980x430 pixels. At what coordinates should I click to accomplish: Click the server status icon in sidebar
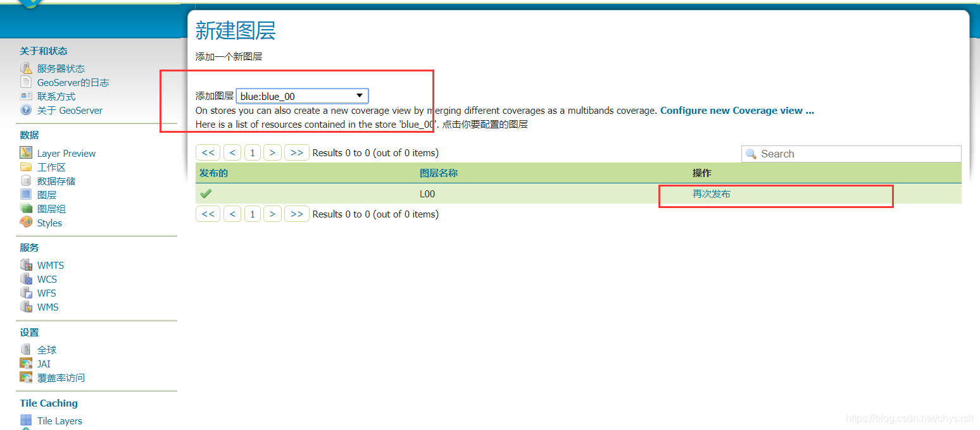click(26, 68)
